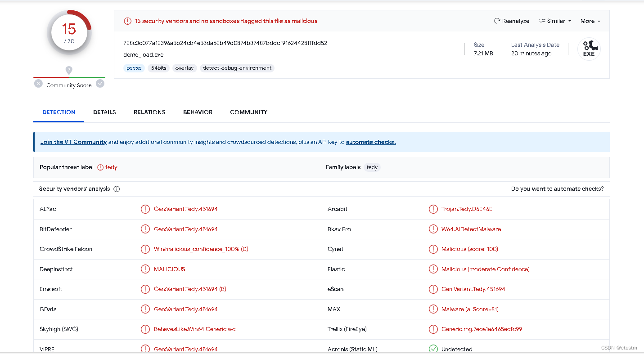Click Do you want to automate checks?
Image resolution: width=644 pixels, height=354 pixels.
(557, 189)
